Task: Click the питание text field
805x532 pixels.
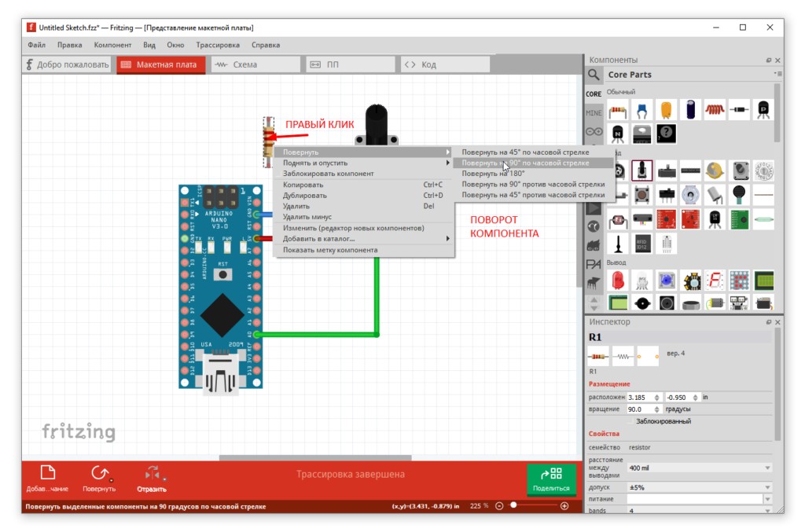Action: [695, 499]
